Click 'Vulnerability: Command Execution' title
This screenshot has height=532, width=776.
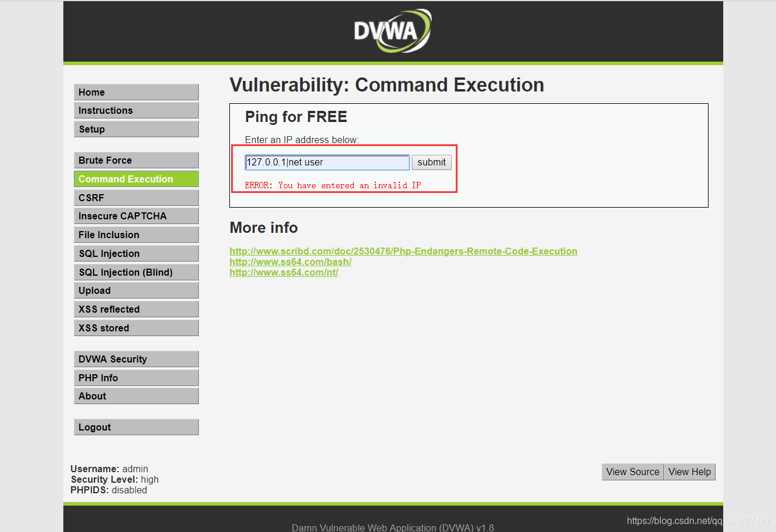point(387,85)
